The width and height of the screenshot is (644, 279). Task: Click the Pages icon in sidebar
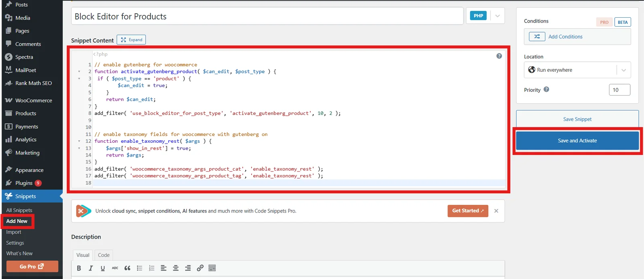pyautogui.click(x=8, y=31)
